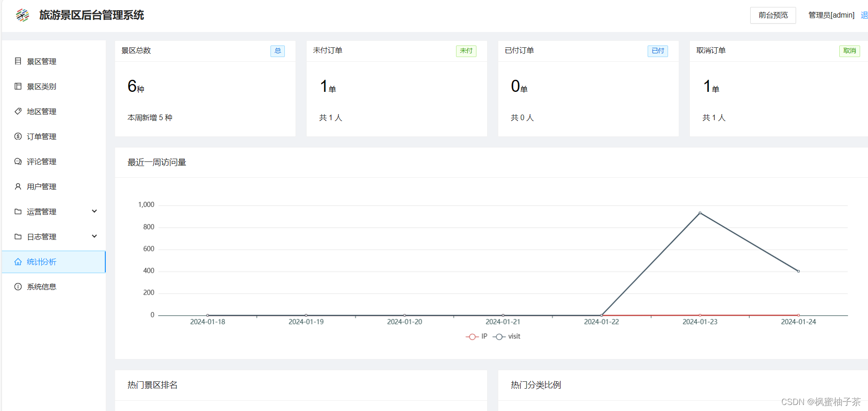Click the 地区管理 tag icon

pos(18,111)
